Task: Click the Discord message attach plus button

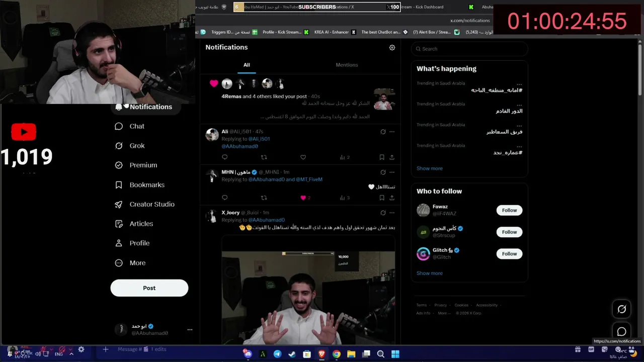Action: (x=106, y=349)
